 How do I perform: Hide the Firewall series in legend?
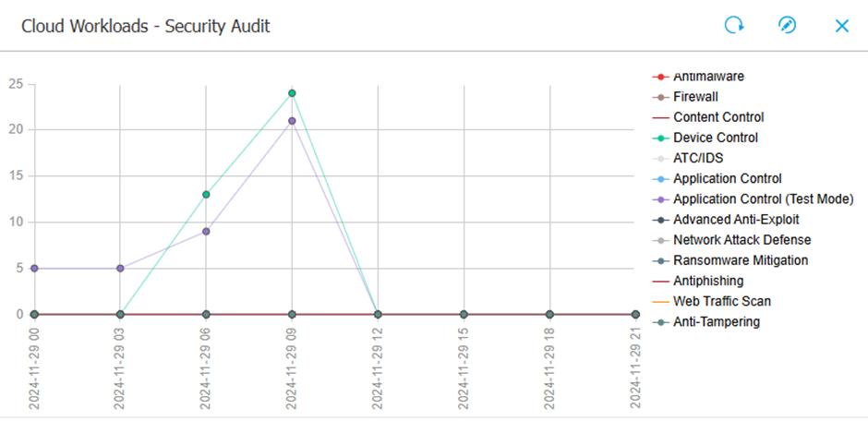[695, 97]
